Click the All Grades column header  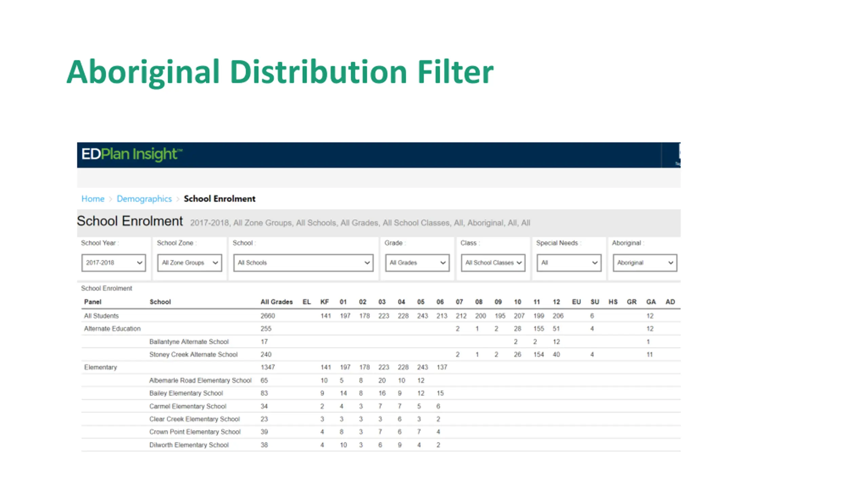[x=276, y=302]
